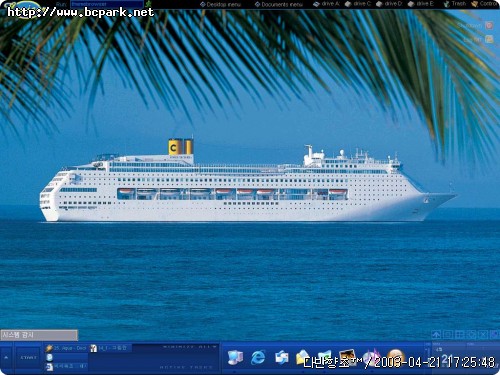Screen dimensions: 500x375
Task: Click the X icon above the clock panel
Action: [x=483, y=334]
